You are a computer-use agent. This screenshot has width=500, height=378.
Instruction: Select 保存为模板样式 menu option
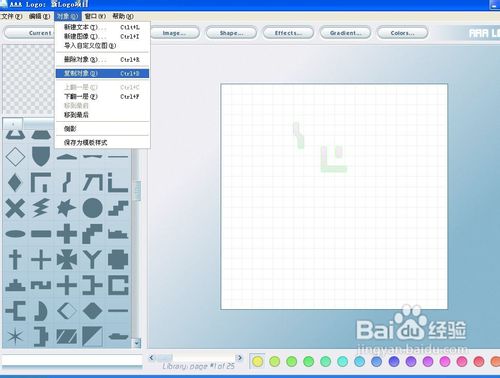click(102, 143)
